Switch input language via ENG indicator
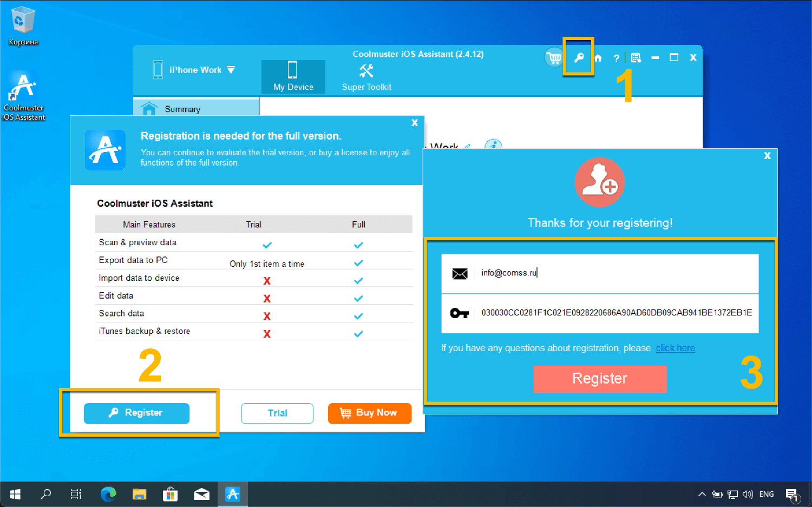 [767, 494]
